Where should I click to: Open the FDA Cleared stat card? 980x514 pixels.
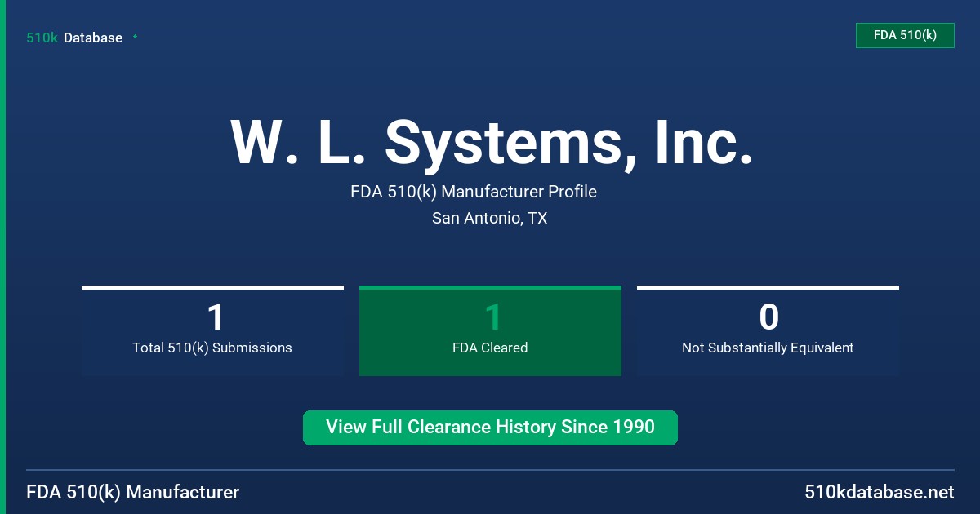[x=490, y=330]
